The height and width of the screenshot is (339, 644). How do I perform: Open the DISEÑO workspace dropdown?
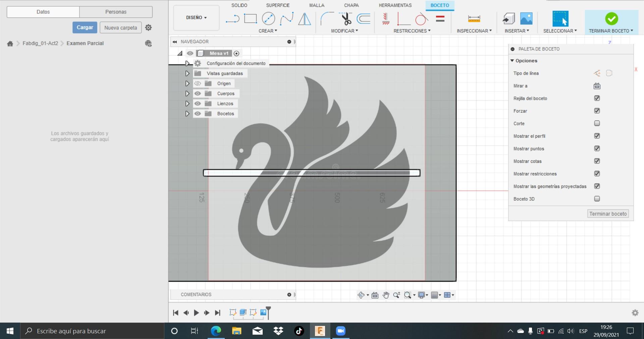[x=196, y=17]
